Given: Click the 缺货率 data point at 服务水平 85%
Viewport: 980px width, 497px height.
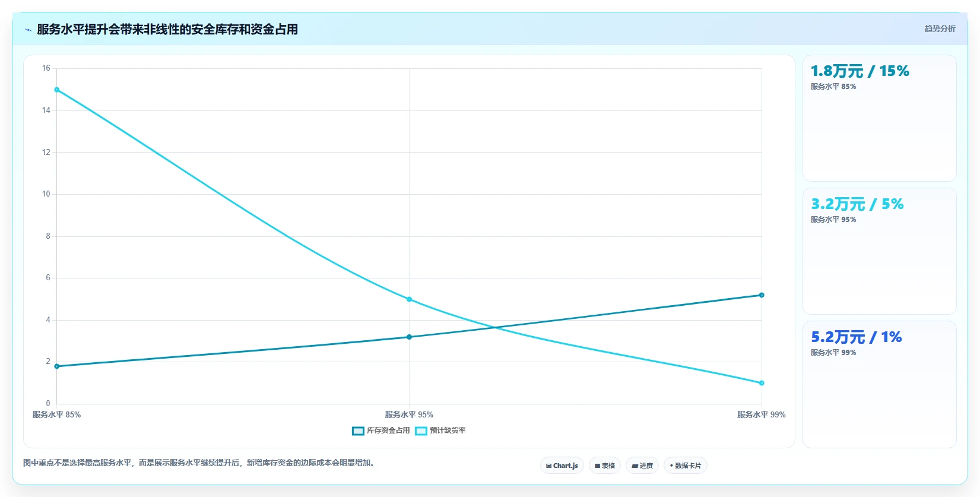Looking at the screenshot, I should click(x=57, y=90).
